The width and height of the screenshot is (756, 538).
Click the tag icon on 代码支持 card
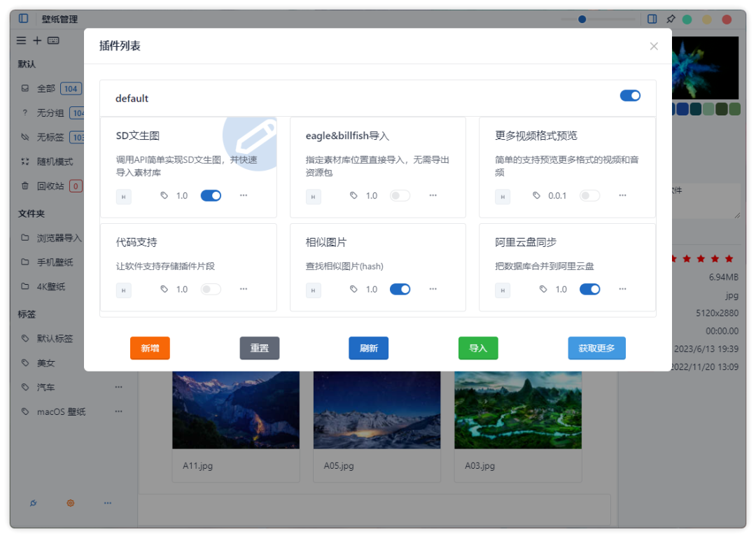click(x=164, y=289)
